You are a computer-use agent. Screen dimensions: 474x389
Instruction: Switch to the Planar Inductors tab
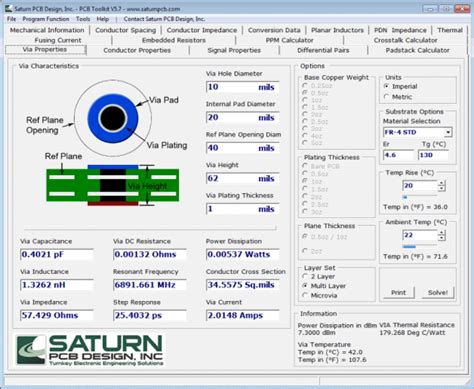[x=337, y=30]
